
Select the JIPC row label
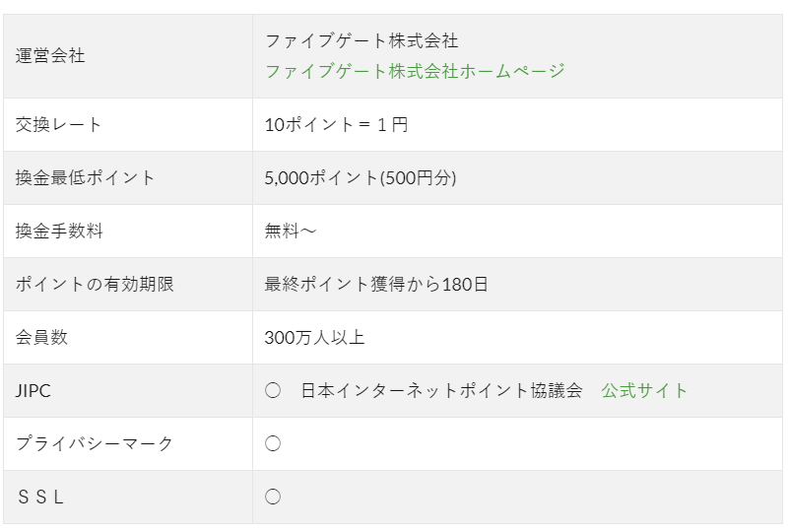coord(33,390)
